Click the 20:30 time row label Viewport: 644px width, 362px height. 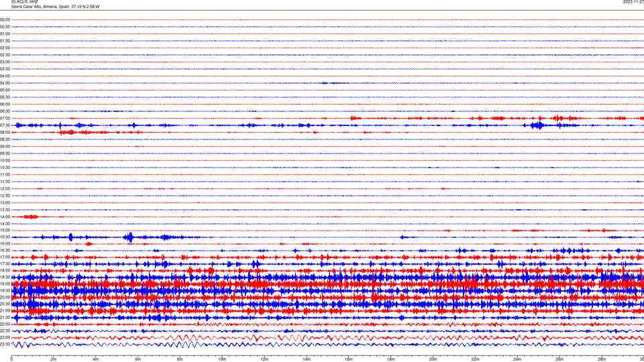point(5,304)
